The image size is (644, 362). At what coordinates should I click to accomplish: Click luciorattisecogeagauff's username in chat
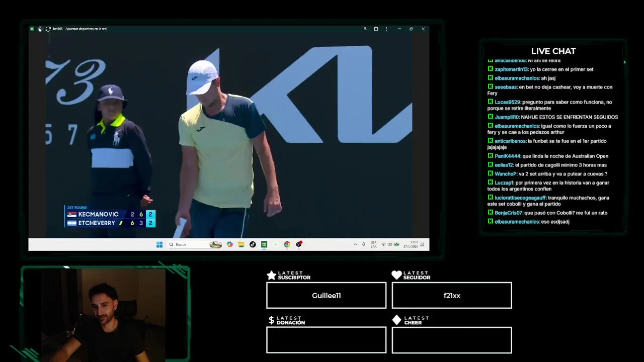coord(520,198)
